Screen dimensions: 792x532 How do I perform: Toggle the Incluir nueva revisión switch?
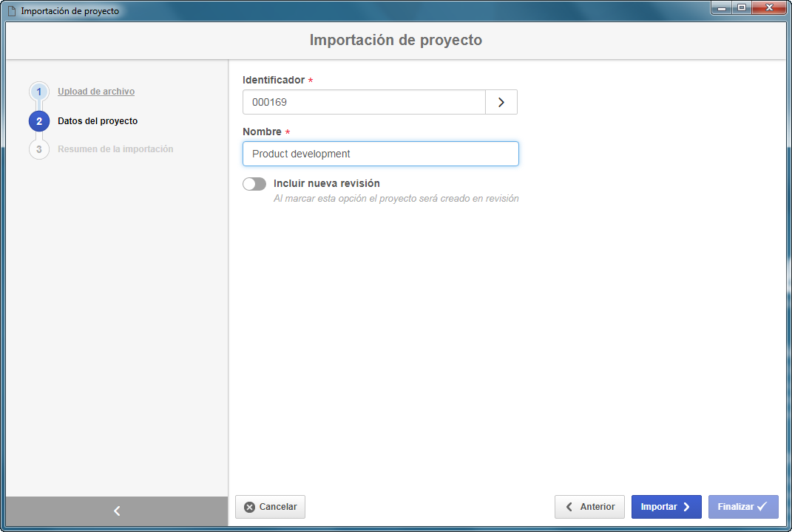pos(254,184)
